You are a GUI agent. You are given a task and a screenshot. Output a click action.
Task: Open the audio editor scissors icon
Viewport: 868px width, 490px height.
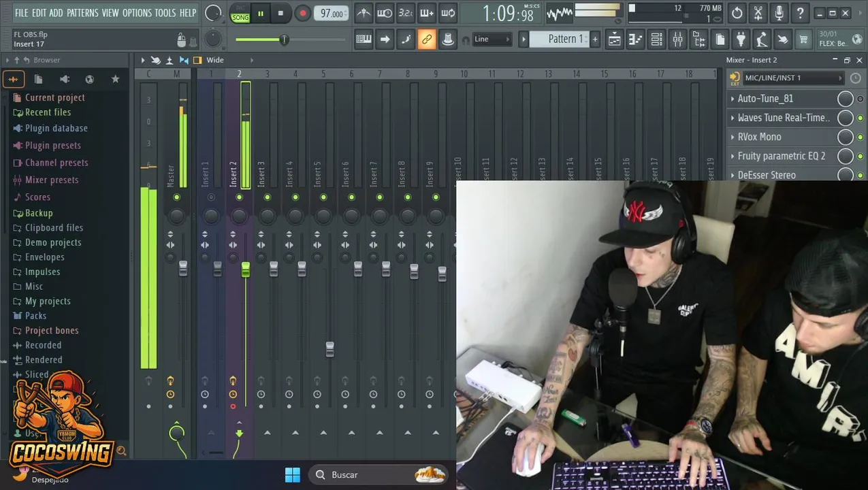pos(758,13)
